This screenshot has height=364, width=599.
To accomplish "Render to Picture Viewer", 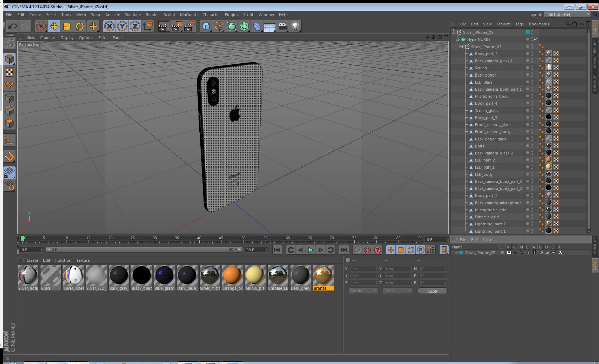I will (177, 26).
